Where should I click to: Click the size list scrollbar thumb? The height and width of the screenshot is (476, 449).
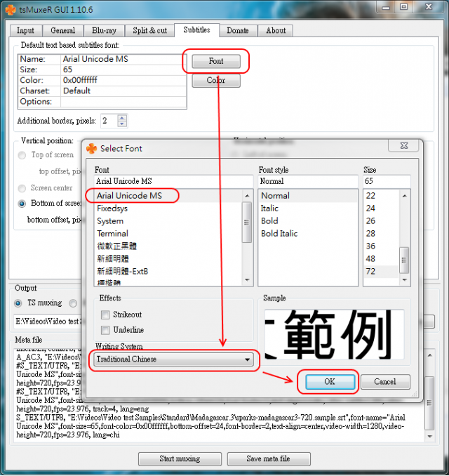(404, 260)
